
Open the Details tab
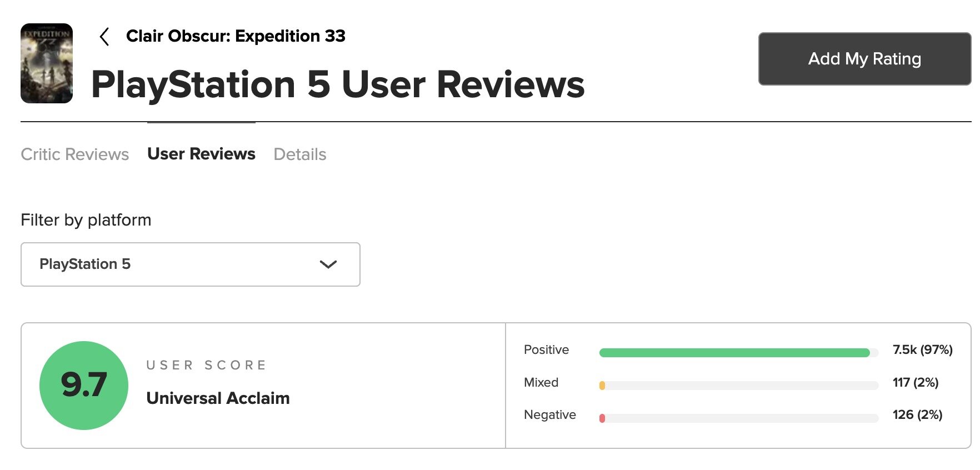pos(299,154)
